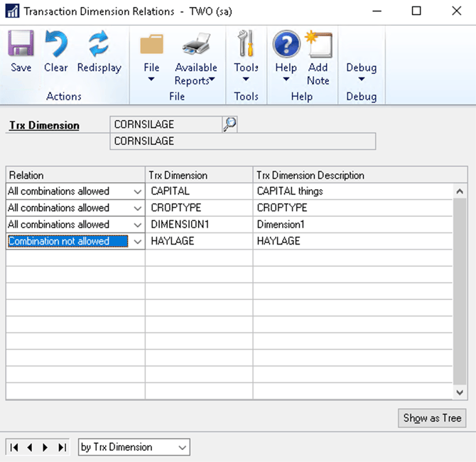Image resolution: width=476 pixels, height=462 pixels.
Task: Minimize the Transaction Dimension Relations window
Action: coord(377,11)
